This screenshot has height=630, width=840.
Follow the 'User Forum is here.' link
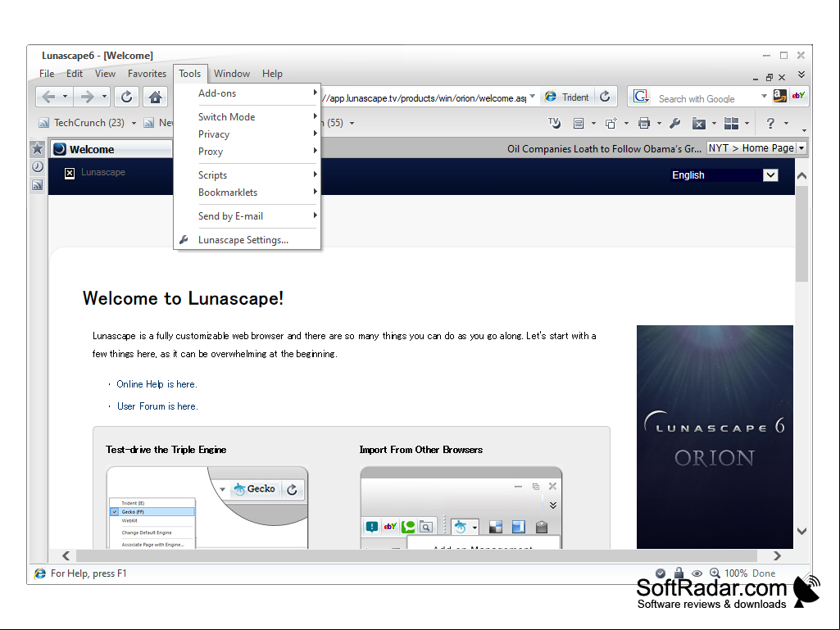click(x=157, y=406)
